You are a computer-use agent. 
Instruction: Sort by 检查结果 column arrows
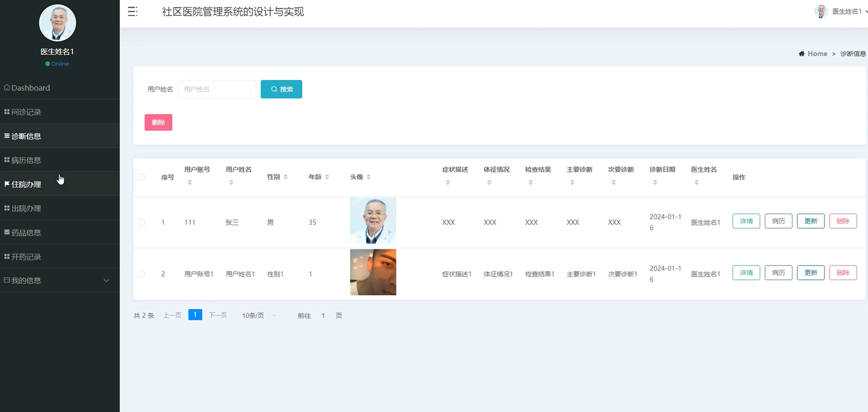point(531,182)
